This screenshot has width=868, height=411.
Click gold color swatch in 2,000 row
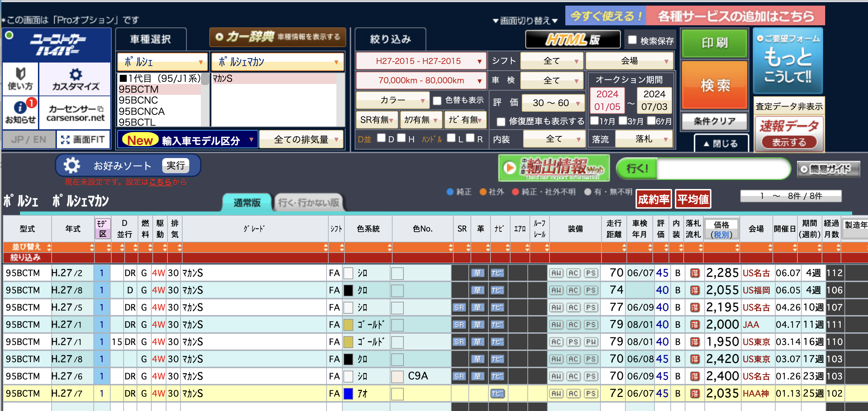point(348,325)
